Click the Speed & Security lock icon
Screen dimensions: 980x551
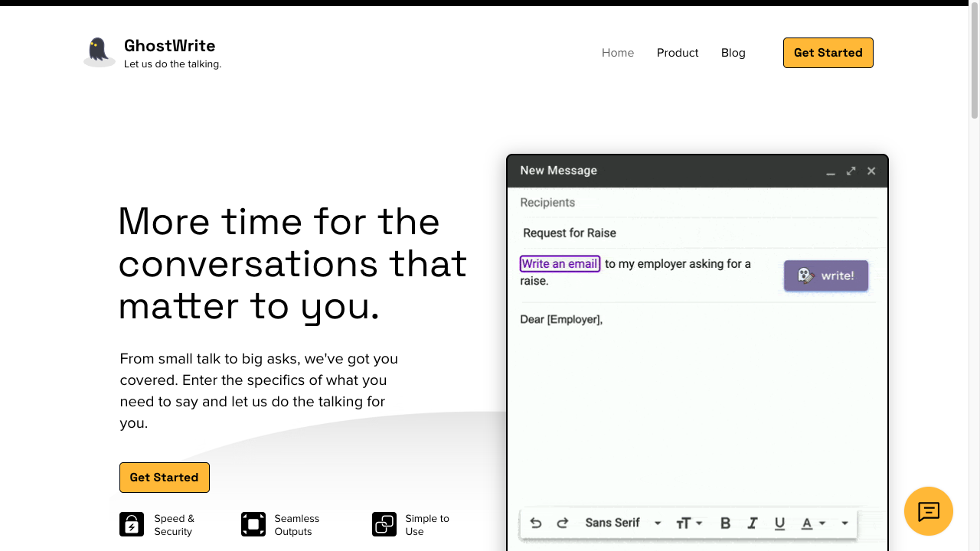(x=132, y=524)
